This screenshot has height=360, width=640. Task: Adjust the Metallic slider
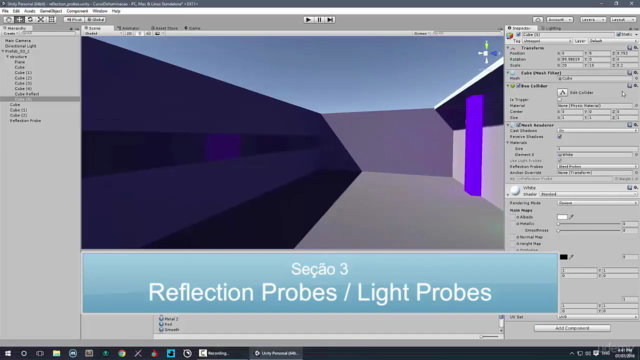pyautogui.click(x=589, y=224)
